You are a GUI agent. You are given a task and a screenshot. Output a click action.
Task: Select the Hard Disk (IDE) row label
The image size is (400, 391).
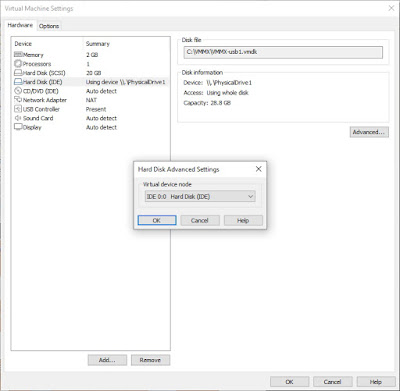tap(42, 82)
